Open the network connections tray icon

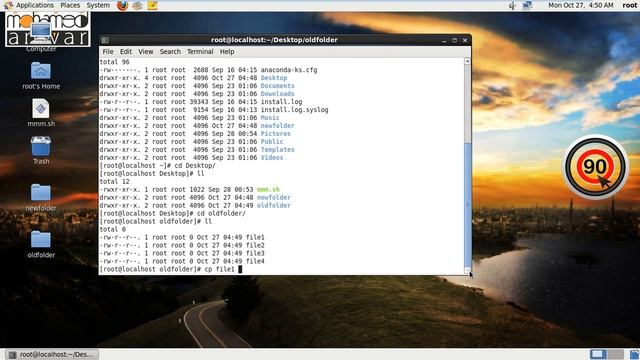pos(527,5)
